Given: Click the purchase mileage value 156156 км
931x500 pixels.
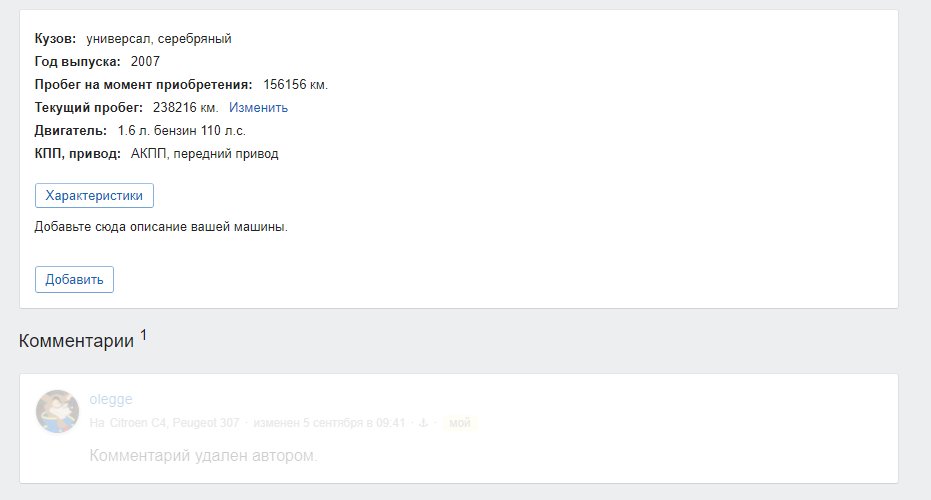Looking at the screenshot, I should click(295, 84).
